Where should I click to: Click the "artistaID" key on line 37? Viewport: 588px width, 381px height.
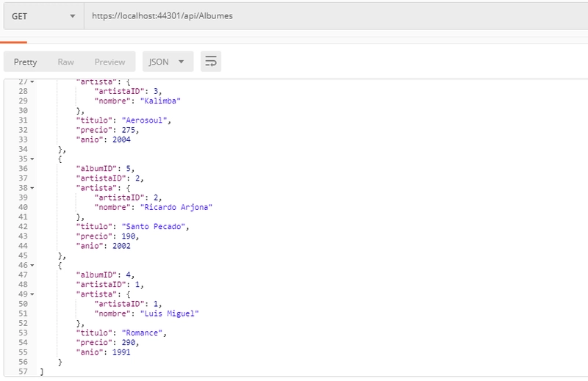pyautogui.click(x=101, y=178)
